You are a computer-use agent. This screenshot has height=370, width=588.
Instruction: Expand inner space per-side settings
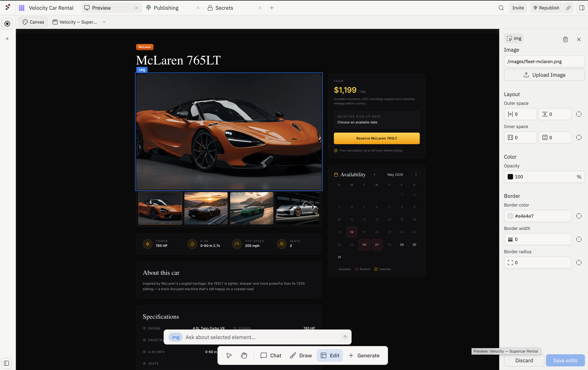[x=579, y=137]
